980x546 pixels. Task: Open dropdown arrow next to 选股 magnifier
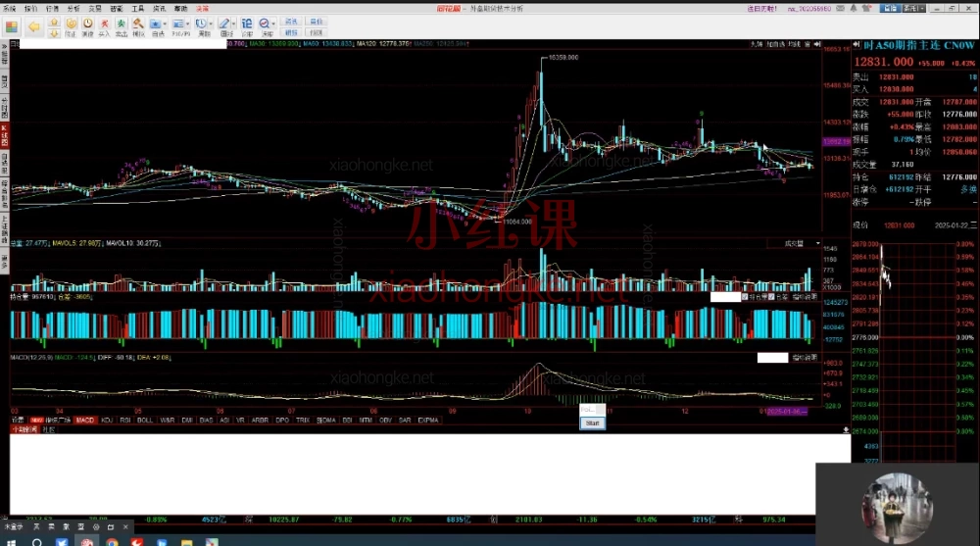[273, 24]
